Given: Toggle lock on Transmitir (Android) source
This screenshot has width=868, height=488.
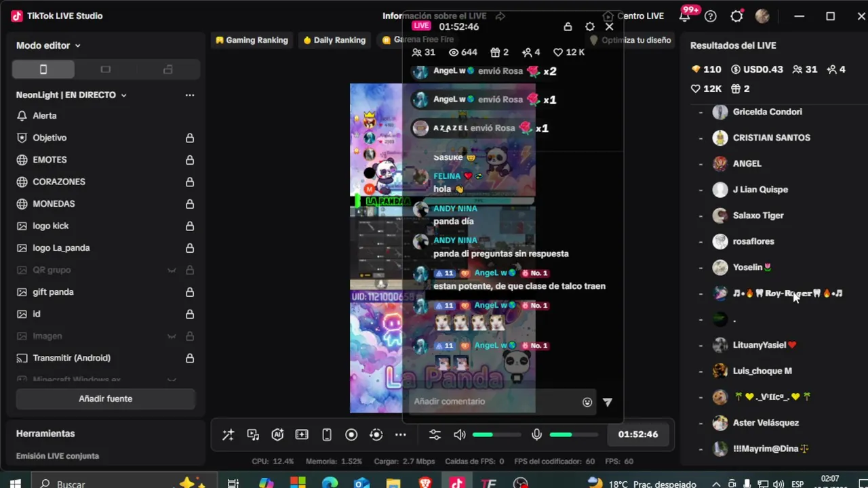Looking at the screenshot, I should pyautogui.click(x=190, y=358).
